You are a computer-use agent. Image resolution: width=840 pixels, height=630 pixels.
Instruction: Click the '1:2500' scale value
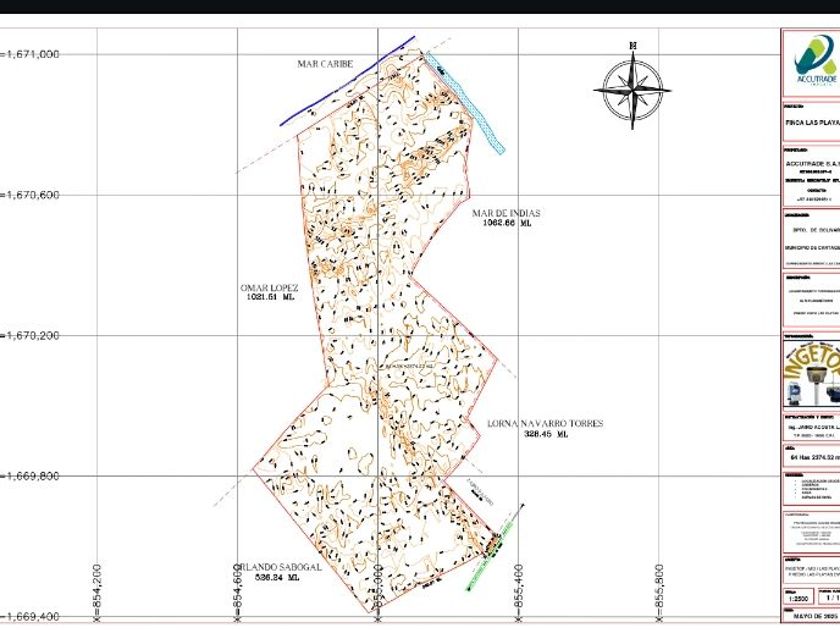(798, 598)
